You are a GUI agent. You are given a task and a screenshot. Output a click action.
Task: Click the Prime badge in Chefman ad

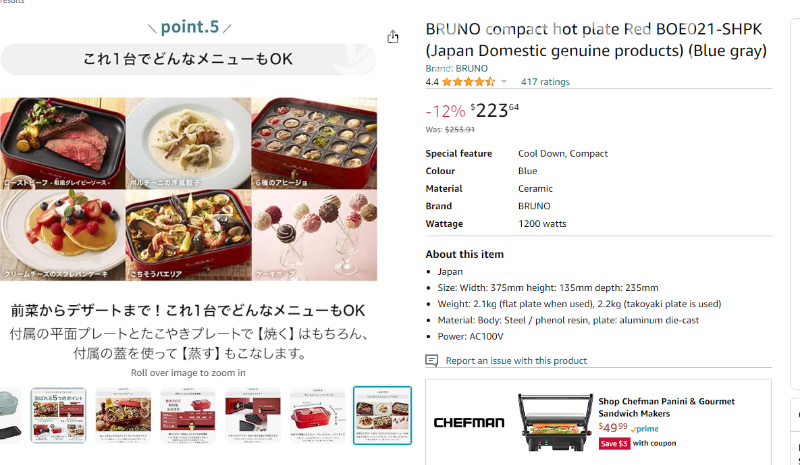(x=646, y=428)
